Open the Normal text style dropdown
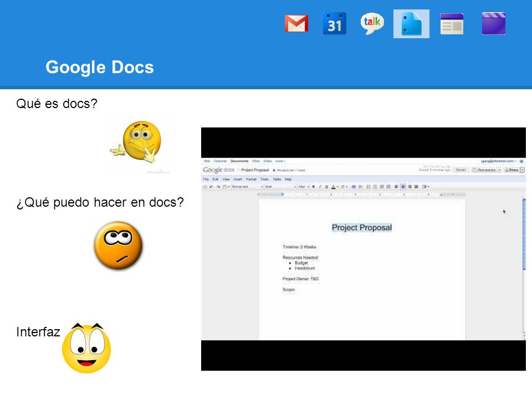This screenshot has width=532, height=399. point(247,187)
